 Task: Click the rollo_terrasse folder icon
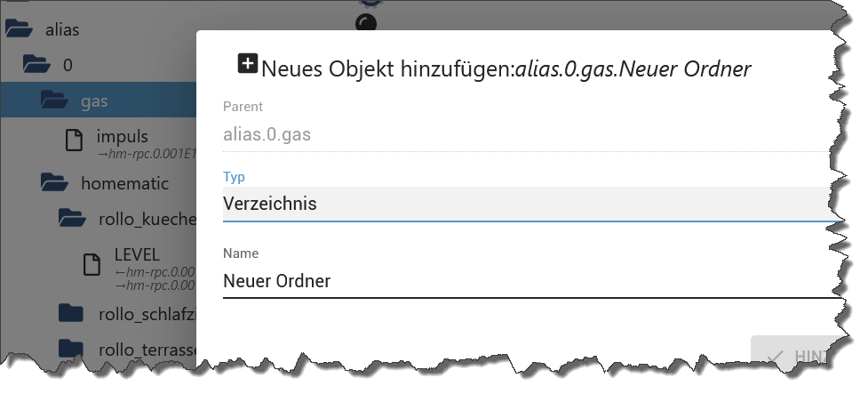tap(71, 349)
